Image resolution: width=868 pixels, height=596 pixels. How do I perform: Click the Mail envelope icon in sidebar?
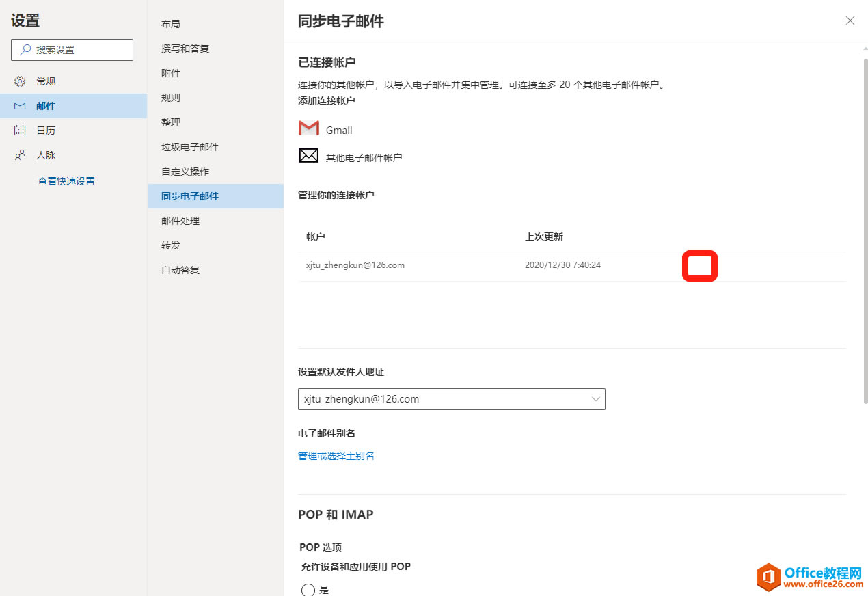tap(20, 106)
